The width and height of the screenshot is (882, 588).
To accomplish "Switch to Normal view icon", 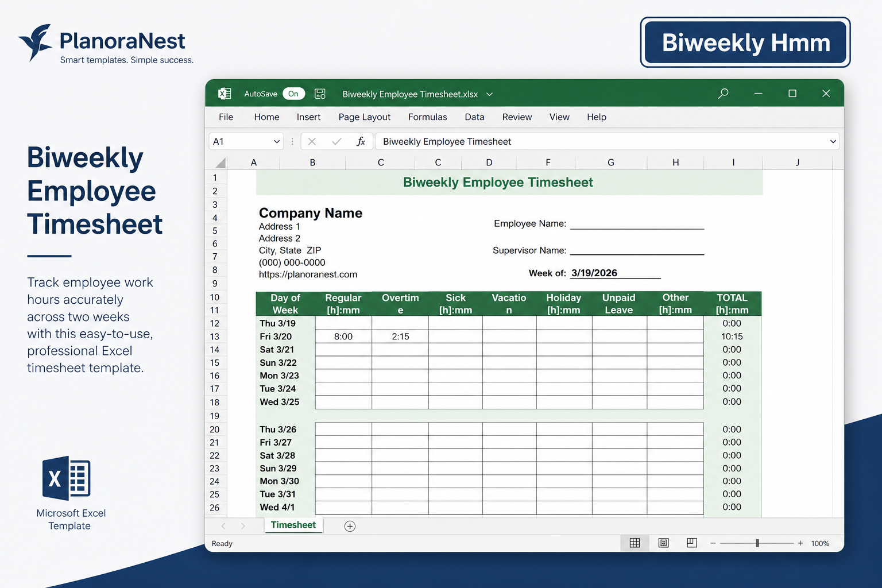I will click(635, 543).
